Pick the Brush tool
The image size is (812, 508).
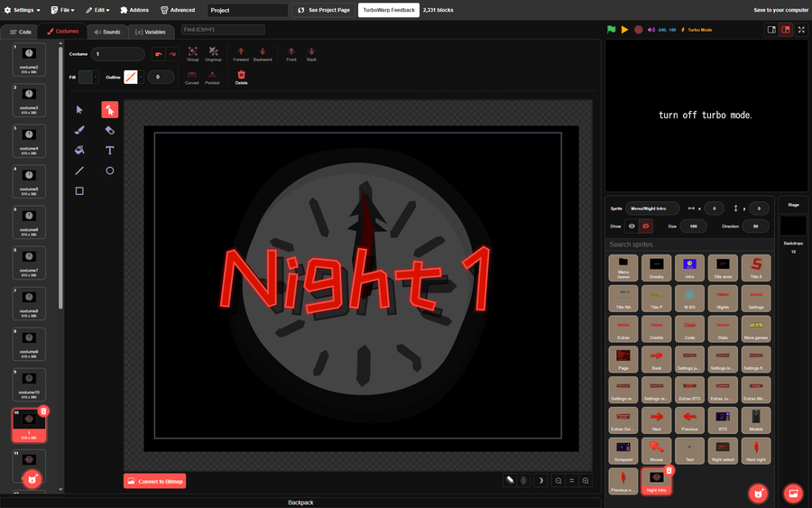[79, 130]
